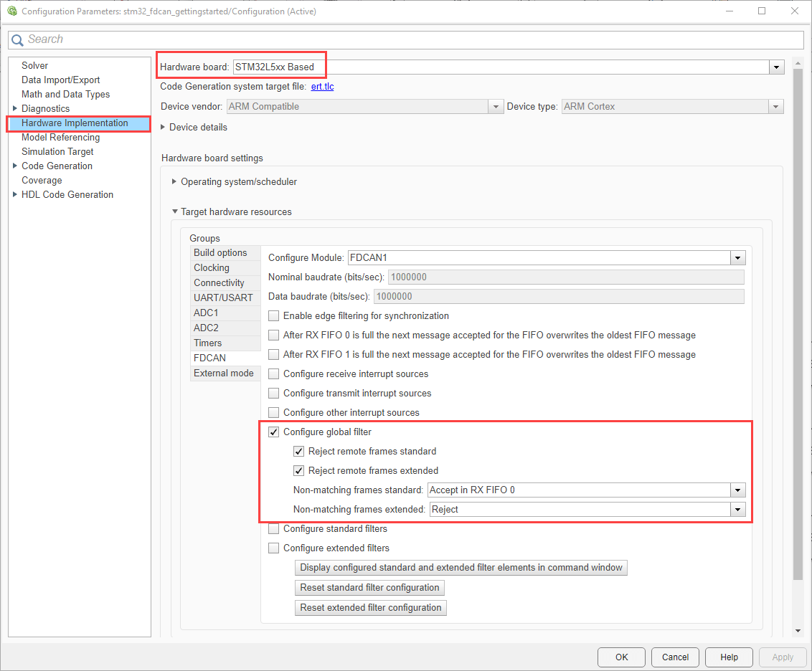Click Reset standard filter configuration button

point(369,588)
